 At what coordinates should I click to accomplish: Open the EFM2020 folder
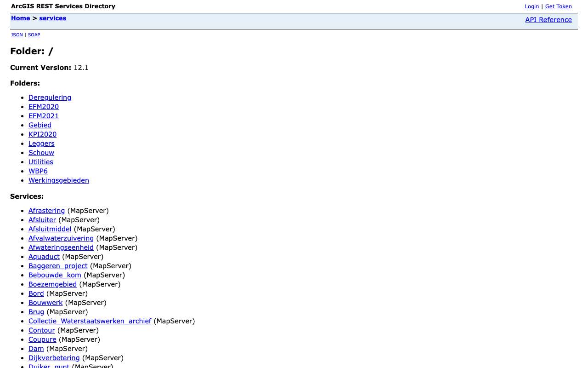pyautogui.click(x=44, y=107)
